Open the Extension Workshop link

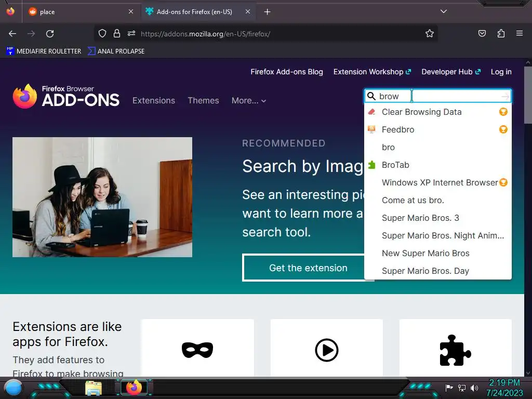(x=372, y=72)
